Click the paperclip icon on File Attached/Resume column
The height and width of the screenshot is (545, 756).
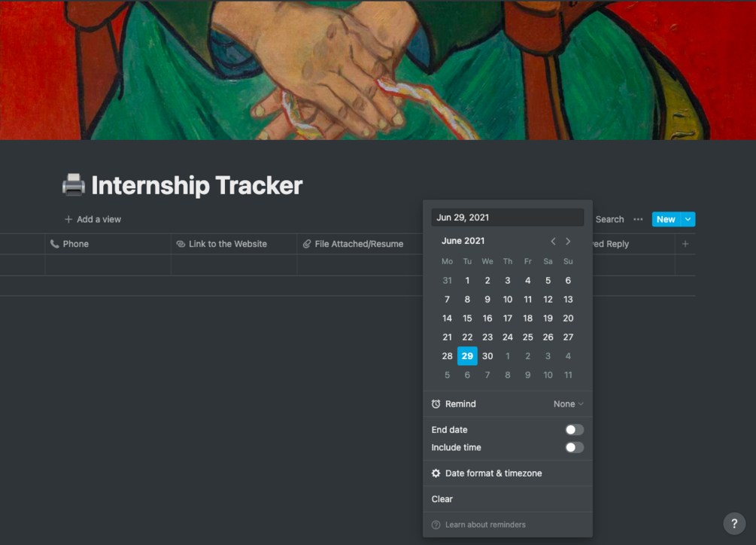point(307,243)
